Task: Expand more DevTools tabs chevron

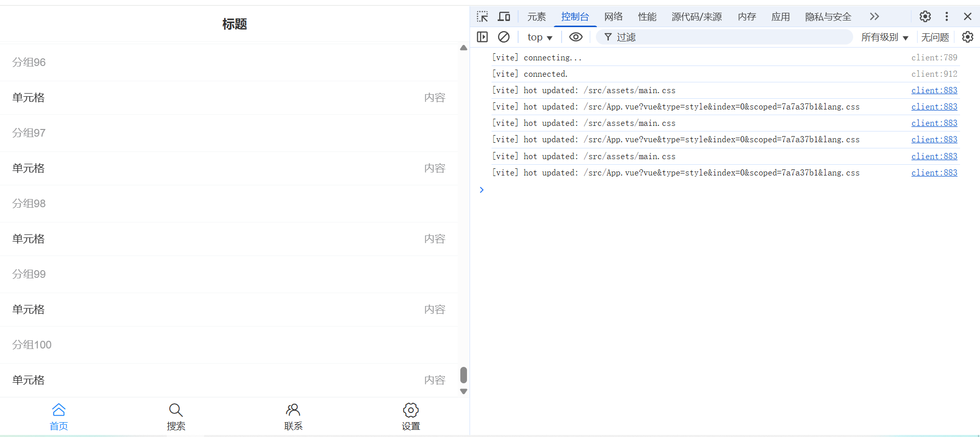Action: click(x=874, y=16)
